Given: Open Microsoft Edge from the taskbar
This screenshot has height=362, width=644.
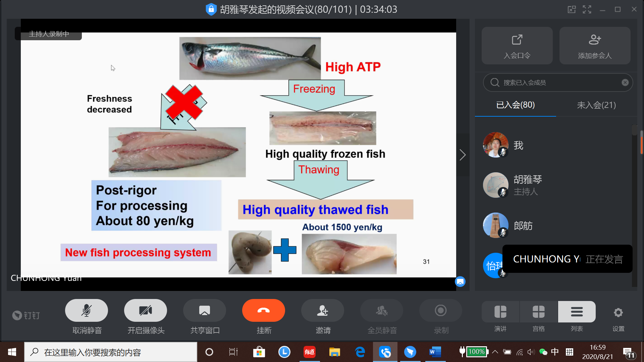Looking at the screenshot, I should [360, 352].
